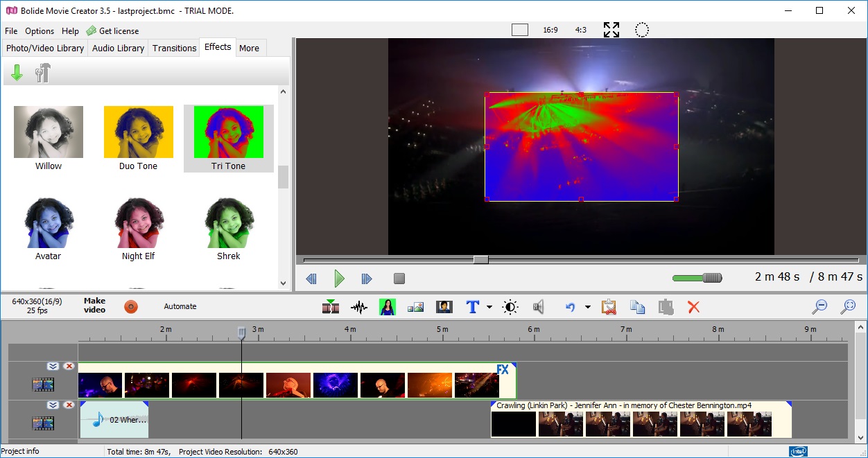Viewport: 868px width, 458px height.
Task: Click the film icon of bottom track
Action: tap(43, 423)
